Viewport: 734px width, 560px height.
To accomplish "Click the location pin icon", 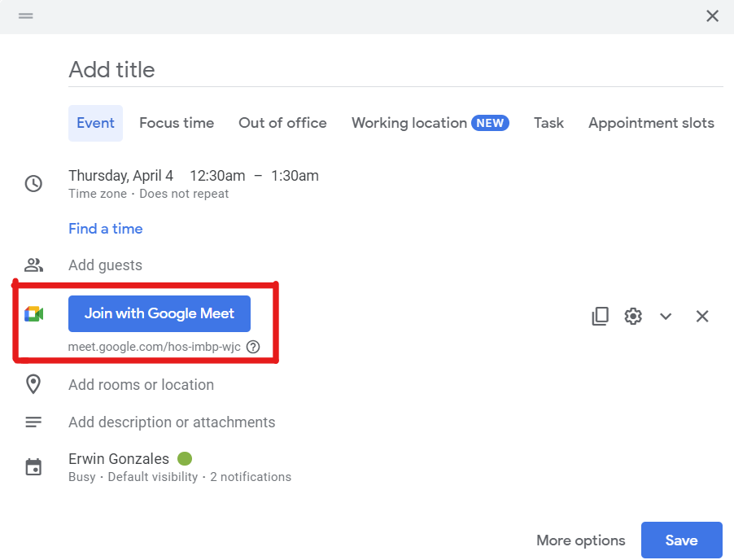I will [33, 384].
